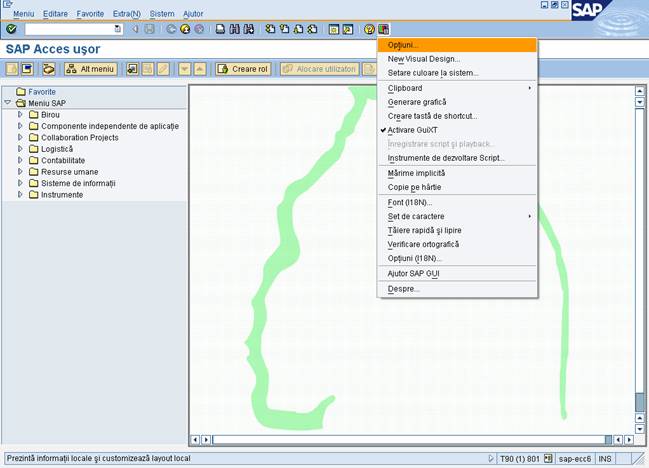
Task: Click the Find binoculars icon
Action: coord(235,29)
